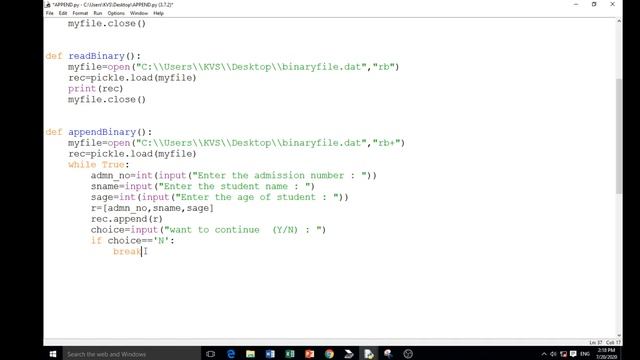Open Task View from the taskbar
Viewport: 640px width, 360px height.
[x=211, y=354]
